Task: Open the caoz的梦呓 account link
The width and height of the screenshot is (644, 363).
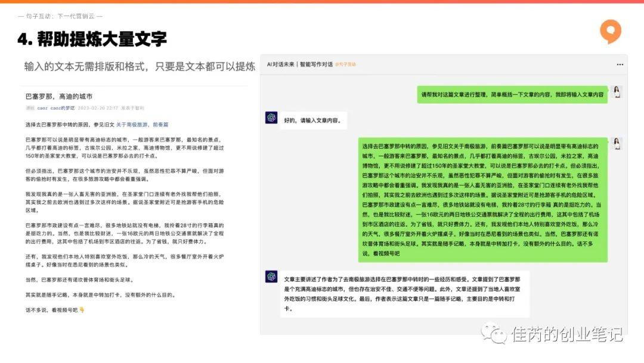Action: (63, 108)
